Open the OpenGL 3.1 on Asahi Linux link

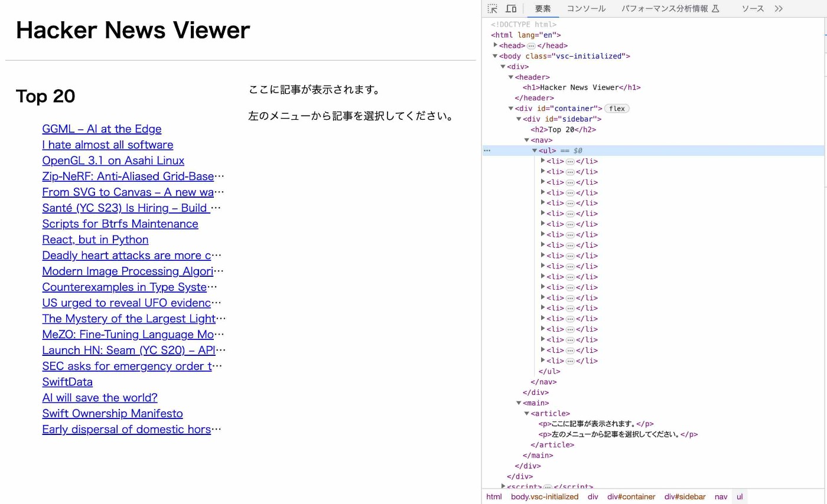[x=113, y=161]
